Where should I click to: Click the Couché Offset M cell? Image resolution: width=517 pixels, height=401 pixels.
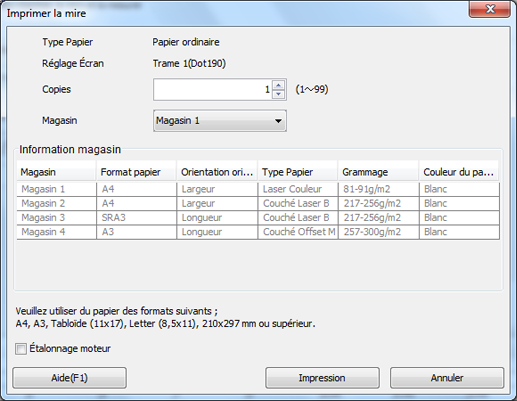pyautogui.click(x=299, y=232)
